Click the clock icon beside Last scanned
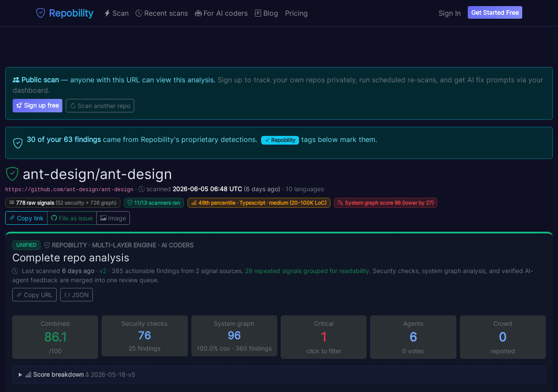The image size is (558, 392). 15,271
